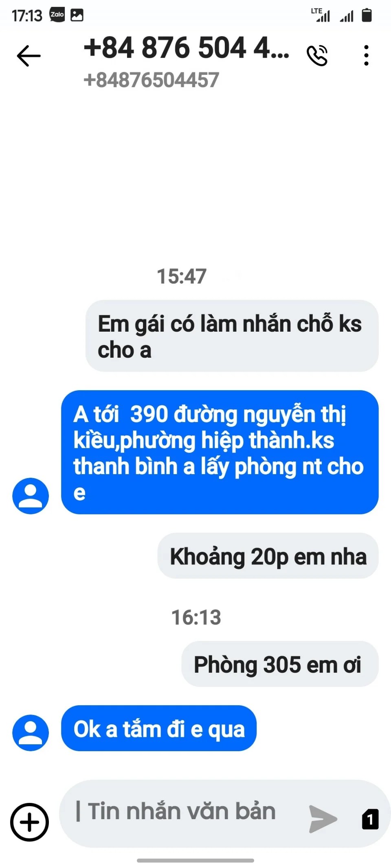Screen dimensions: 391x868
Task: Tap the Ok a tắm đi message
Action: click(159, 728)
